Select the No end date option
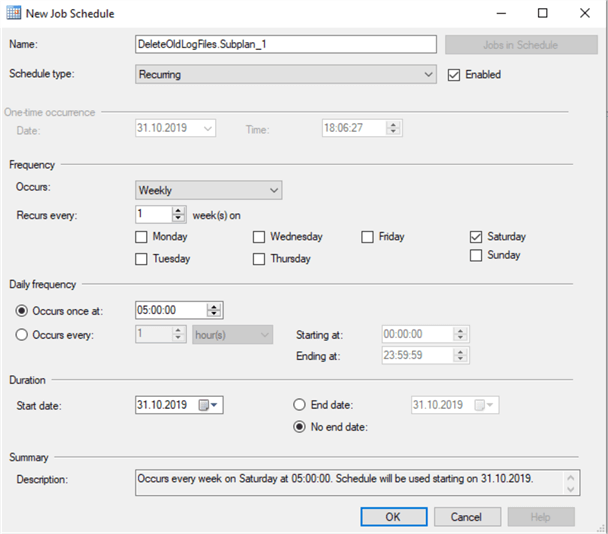This screenshot has width=608, height=534. (x=298, y=428)
